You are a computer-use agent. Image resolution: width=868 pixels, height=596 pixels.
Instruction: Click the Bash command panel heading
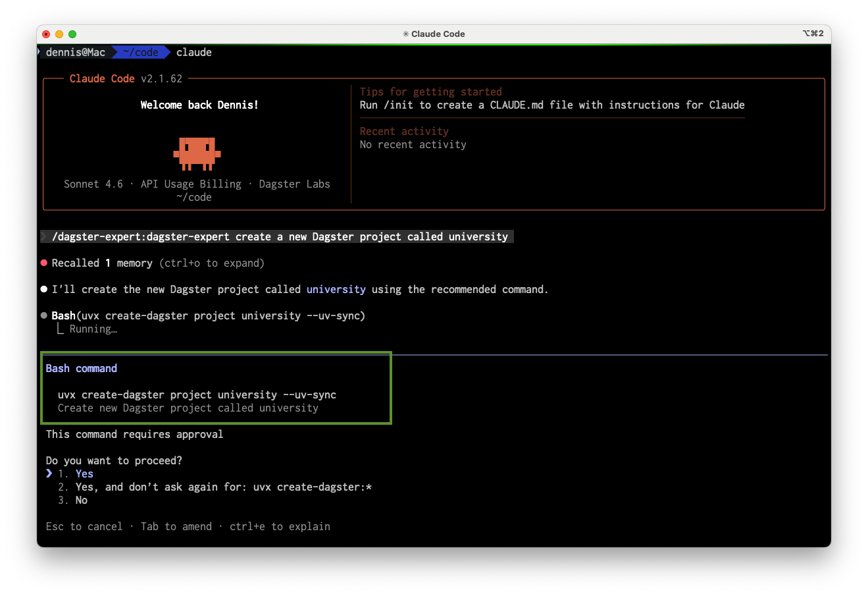(x=82, y=368)
